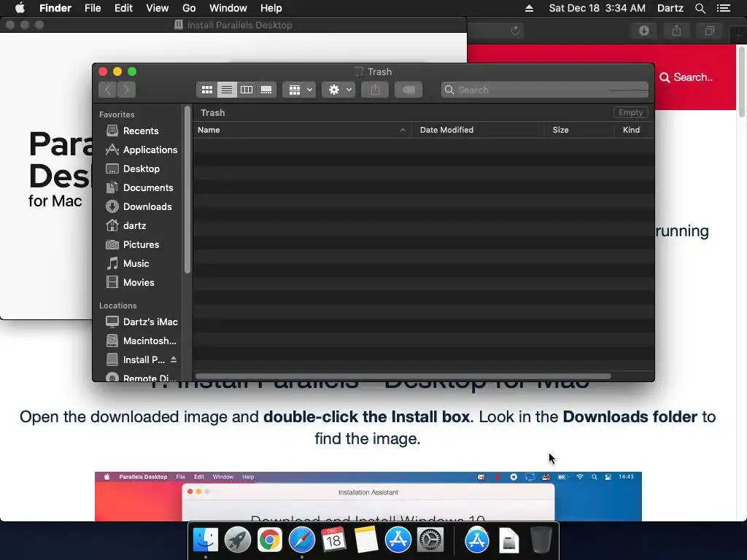Select Dartz's iMac under Locations
This screenshot has width=747, height=560.
coord(141,322)
